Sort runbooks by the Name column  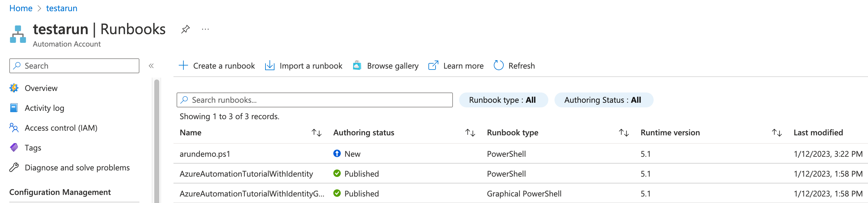click(316, 133)
